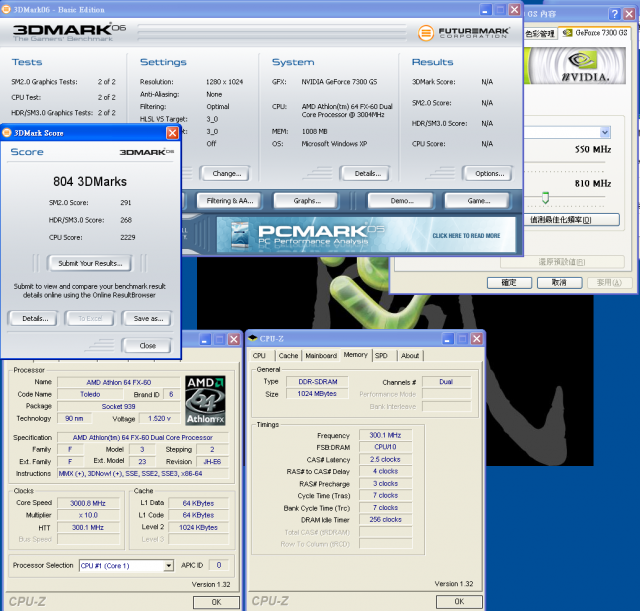The width and height of the screenshot is (640, 611).
Task: Click the 3DMark06 logo in the header
Action: pyautogui.click(x=69, y=32)
